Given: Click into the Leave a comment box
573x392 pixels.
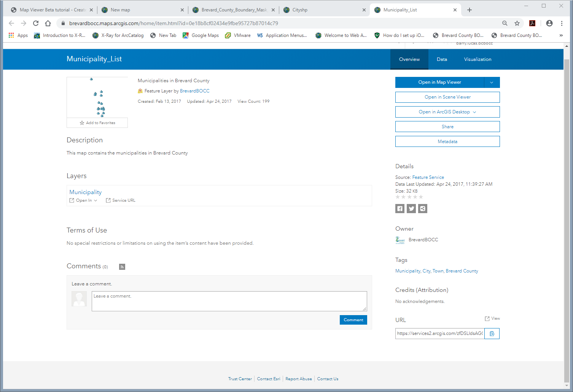Looking at the screenshot, I should pyautogui.click(x=229, y=301).
